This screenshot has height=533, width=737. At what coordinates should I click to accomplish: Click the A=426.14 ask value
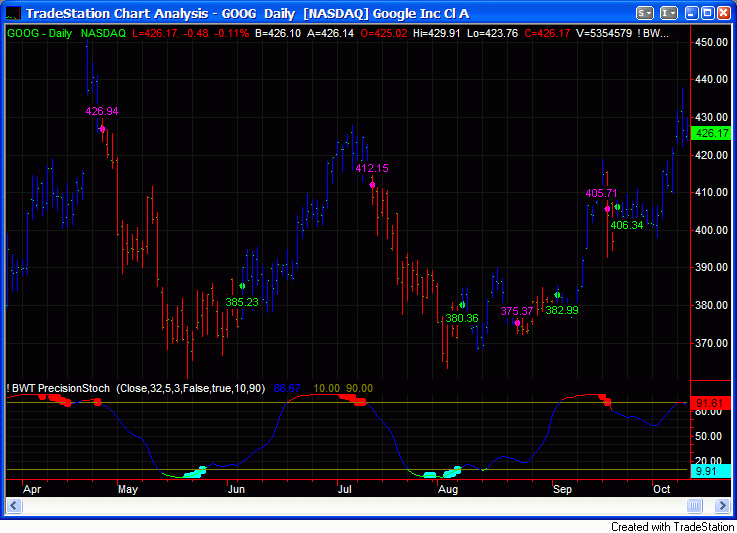pyautogui.click(x=330, y=33)
